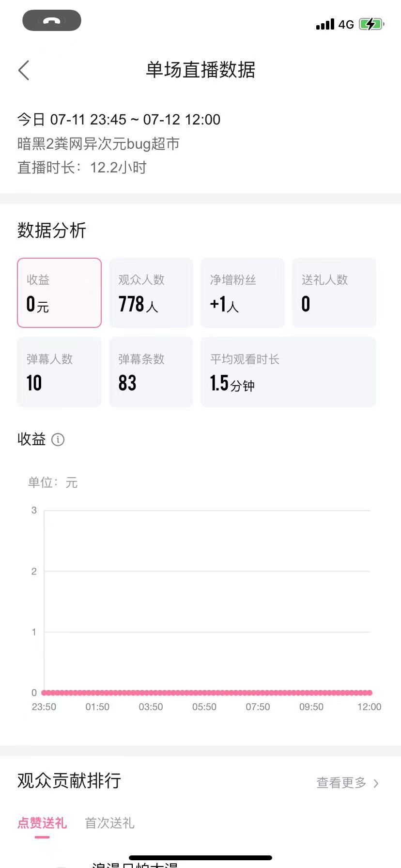Expand the 查看更多 chevron arrow
This screenshot has height=868, width=401.
(x=376, y=783)
